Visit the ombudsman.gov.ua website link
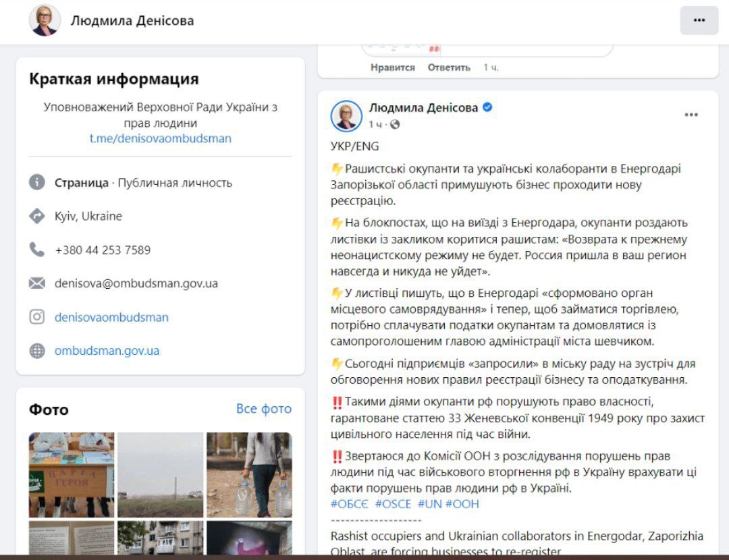This screenshot has height=560, width=729. click(x=107, y=351)
